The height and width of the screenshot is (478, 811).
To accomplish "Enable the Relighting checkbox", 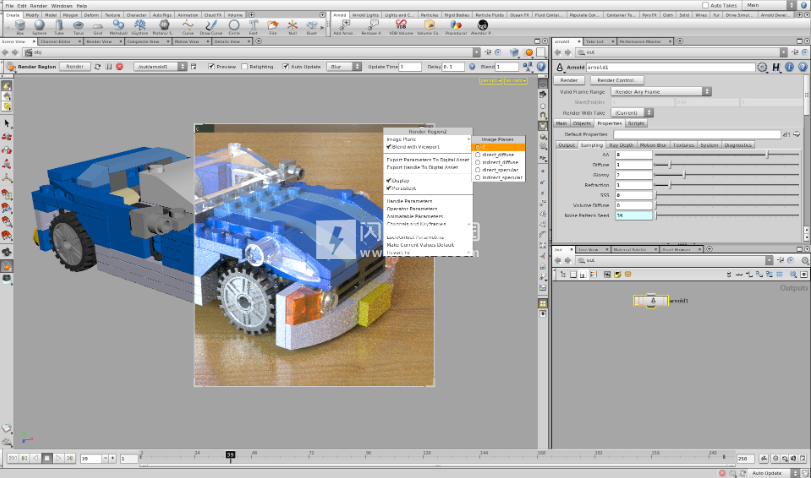I will 245,67.
